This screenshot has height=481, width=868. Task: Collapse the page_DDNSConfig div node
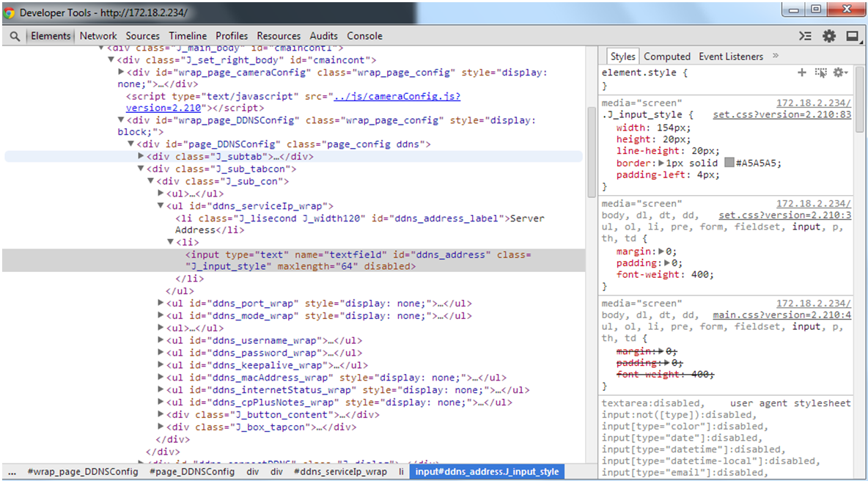[x=130, y=144]
